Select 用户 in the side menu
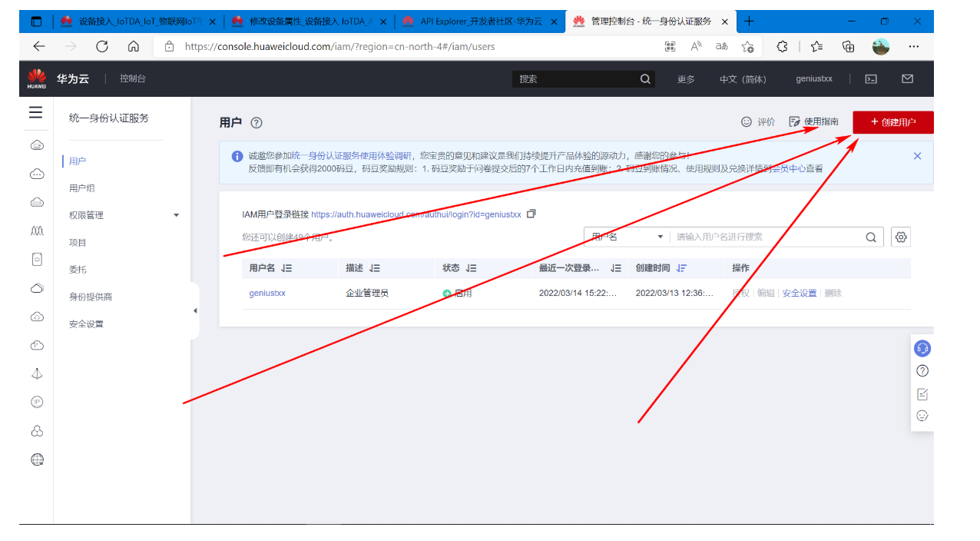 [78, 161]
